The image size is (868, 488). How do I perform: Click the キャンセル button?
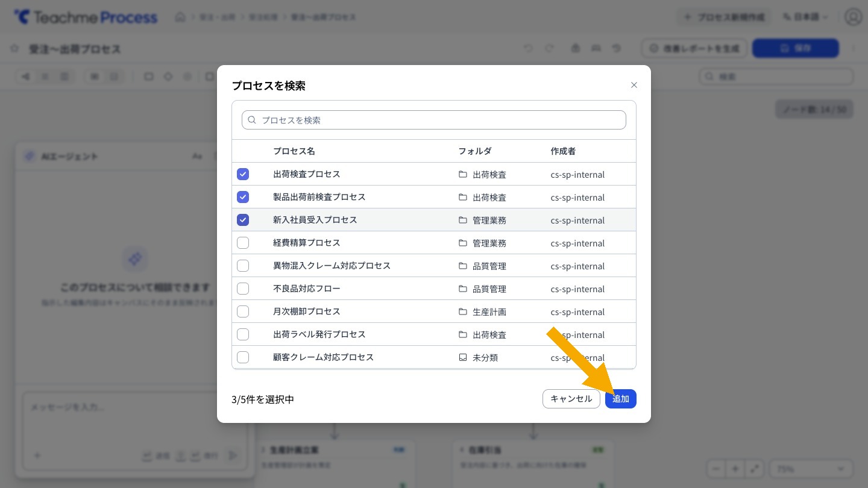tap(571, 399)
